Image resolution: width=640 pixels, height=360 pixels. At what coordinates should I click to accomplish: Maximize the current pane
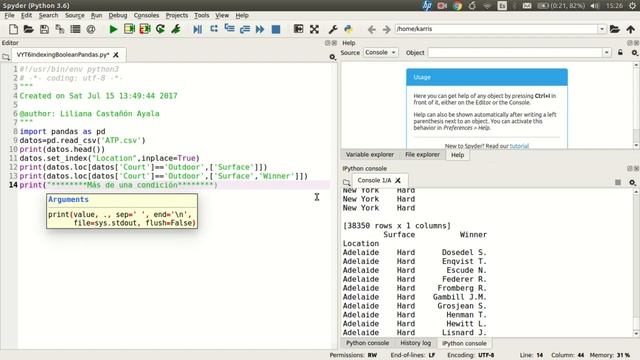[298, 29]
